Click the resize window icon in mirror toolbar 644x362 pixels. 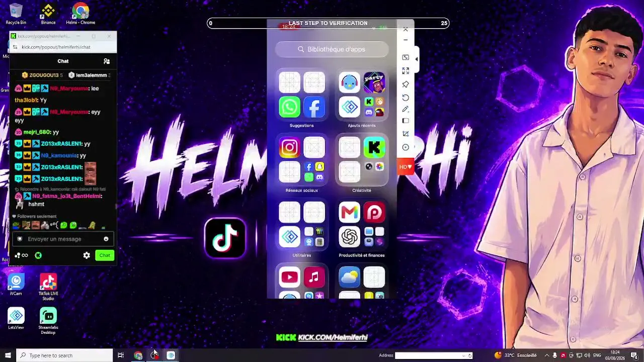pos(406,57)
